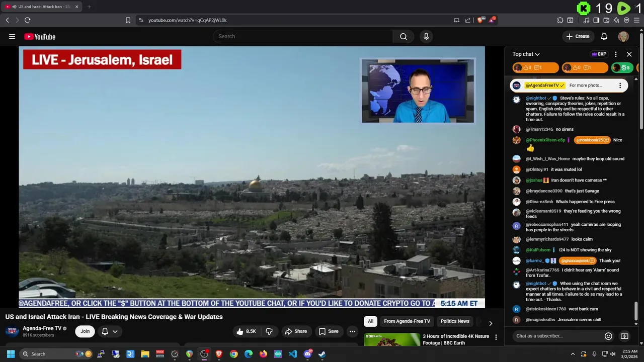Open a new browser tab
The width and height of the screenshot is (644, 362).
[89, 7]
